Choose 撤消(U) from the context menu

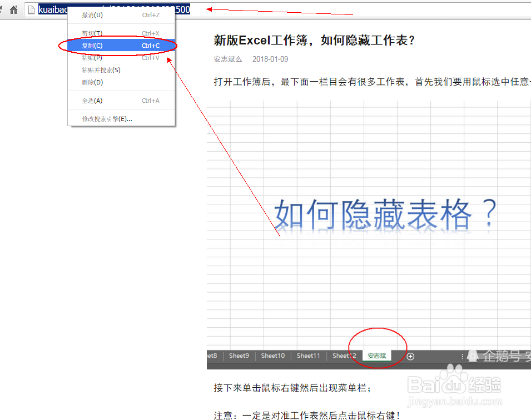click(x=121, y=15)
